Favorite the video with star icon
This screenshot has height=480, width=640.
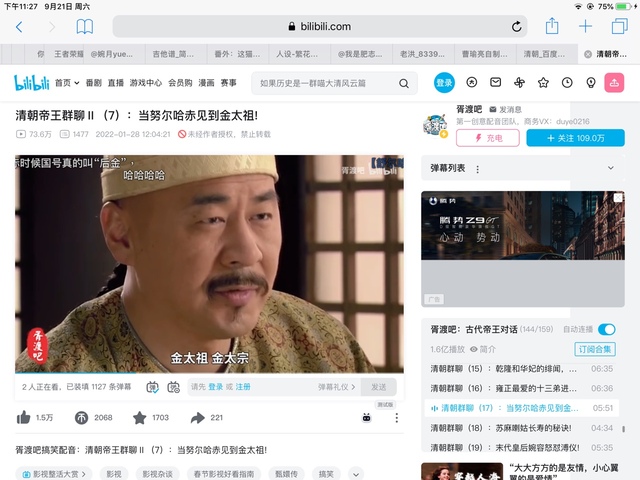140,418
